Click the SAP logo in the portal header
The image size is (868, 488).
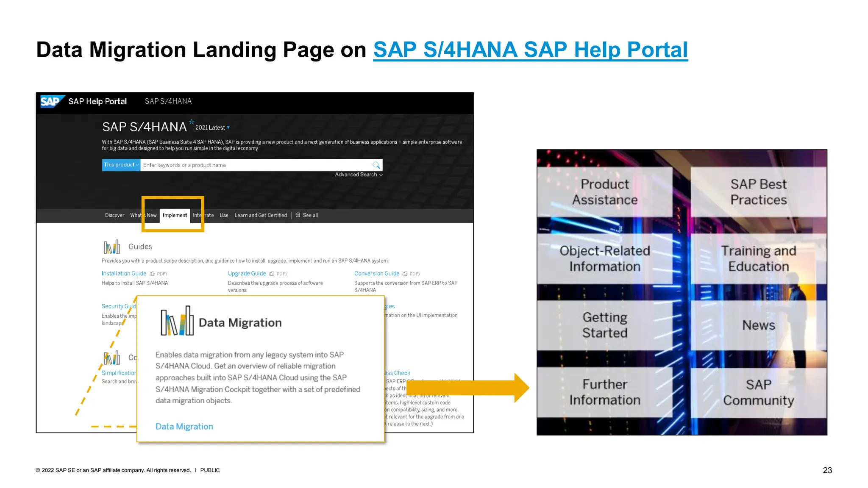tap(52, 102)
